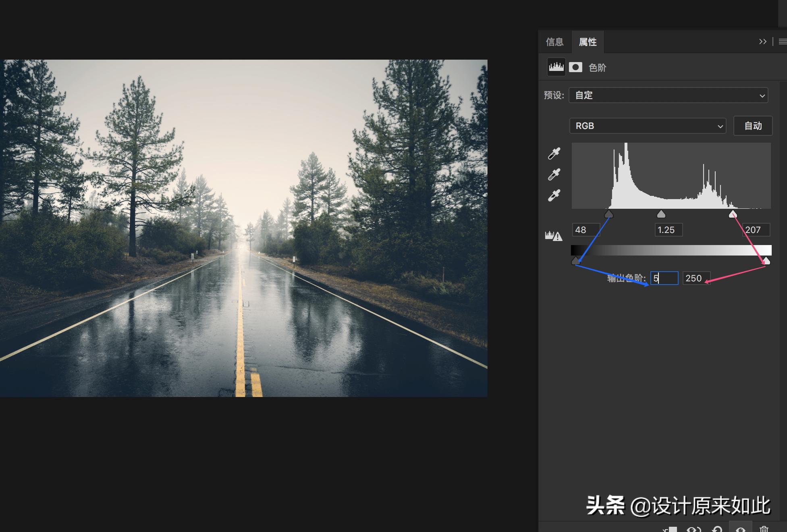Select the black point eyedropper
The height and width of the screenshot is (532, 787).
pos(554,154)
